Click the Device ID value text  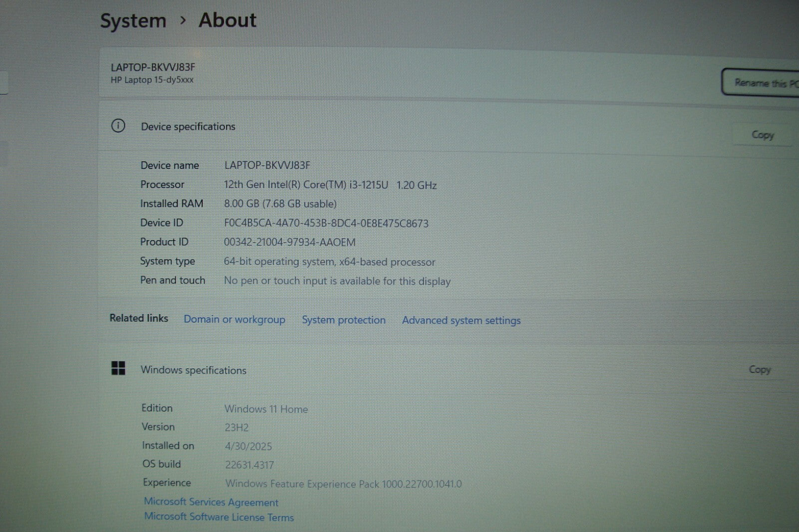[x=326, y=223]
